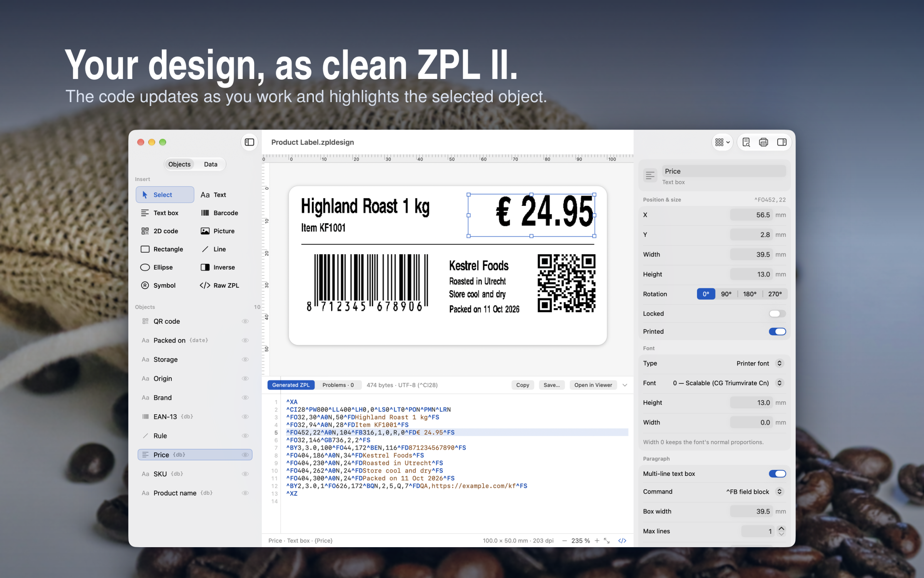Click zoom-to-fit arrows in status bar

[x=607, y=541]
